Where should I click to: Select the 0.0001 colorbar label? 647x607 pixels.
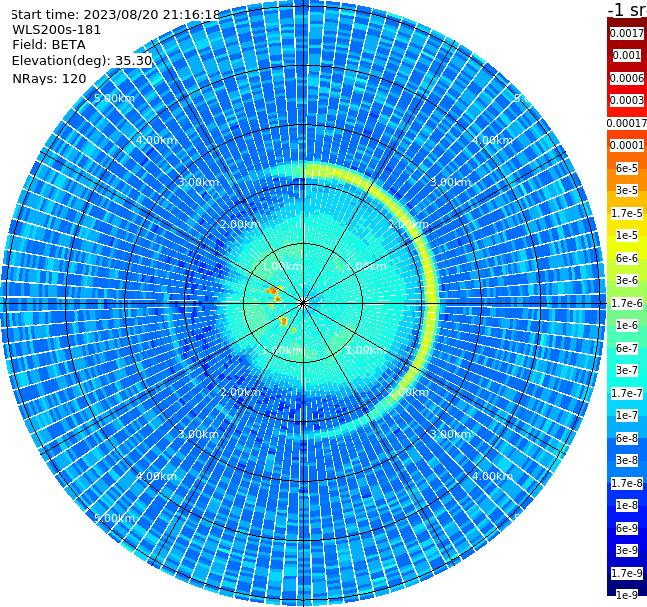coord(626,145)
